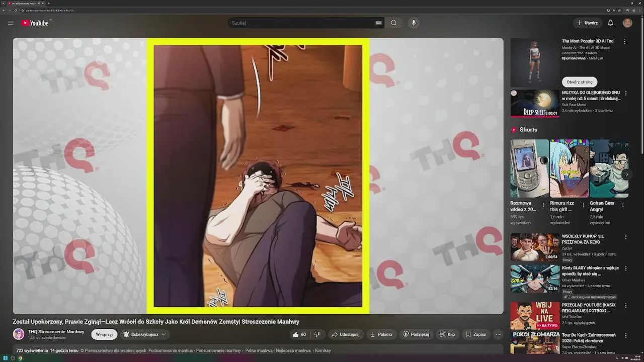The image size is (644, 362).
Task: Open the Meshy AI sponsored ad thumbnail
Action: tap(535, 62)
